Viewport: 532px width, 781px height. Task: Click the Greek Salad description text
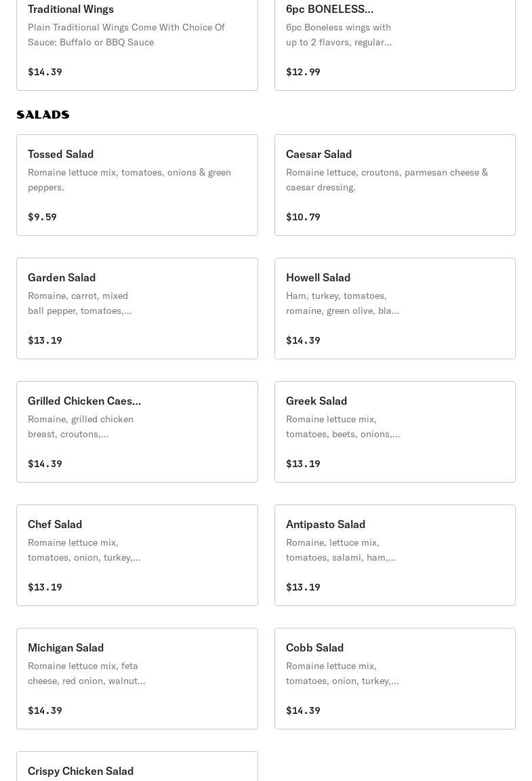click(x=343, y=426)
